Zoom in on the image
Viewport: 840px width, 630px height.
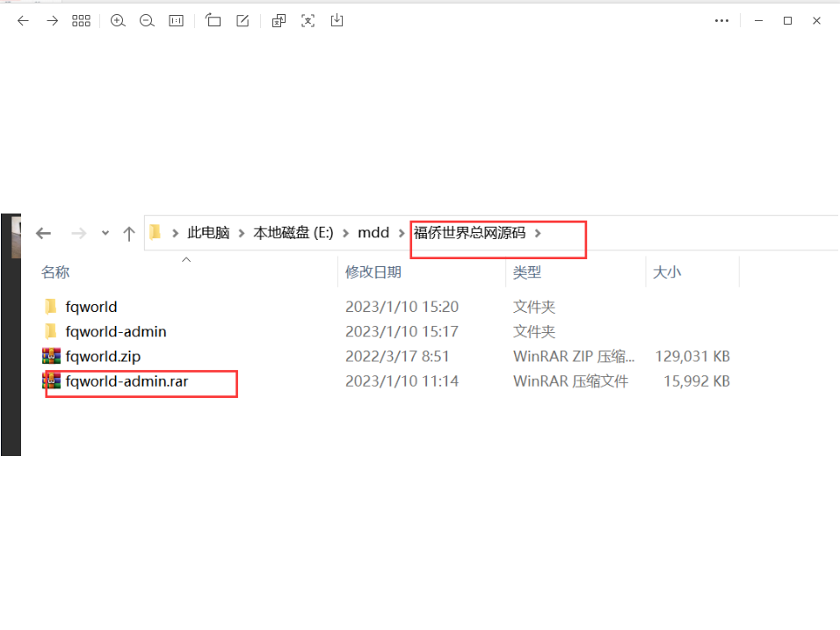118,20
